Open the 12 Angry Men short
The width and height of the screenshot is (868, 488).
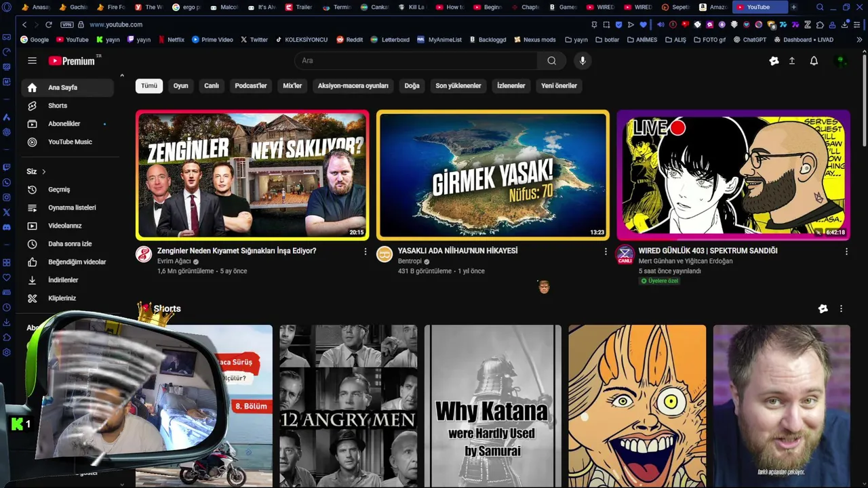tap(349, 405)
